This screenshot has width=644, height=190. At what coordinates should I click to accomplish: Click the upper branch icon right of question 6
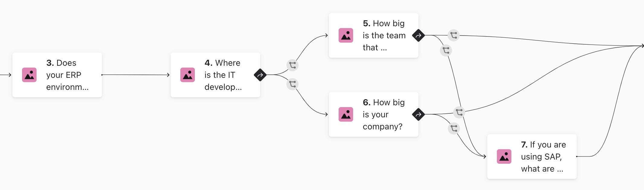coord(459,112)
